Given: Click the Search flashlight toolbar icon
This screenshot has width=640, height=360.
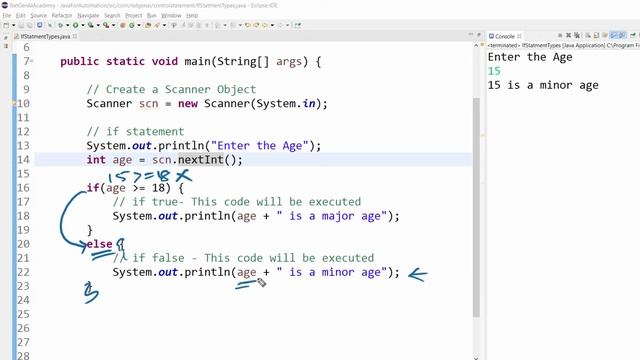Looking at the screenshot, I should coord(157,25).
